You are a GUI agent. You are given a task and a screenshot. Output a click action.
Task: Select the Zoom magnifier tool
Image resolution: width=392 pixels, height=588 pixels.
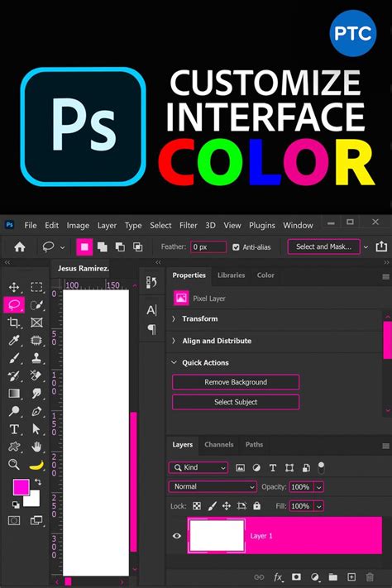14,465
